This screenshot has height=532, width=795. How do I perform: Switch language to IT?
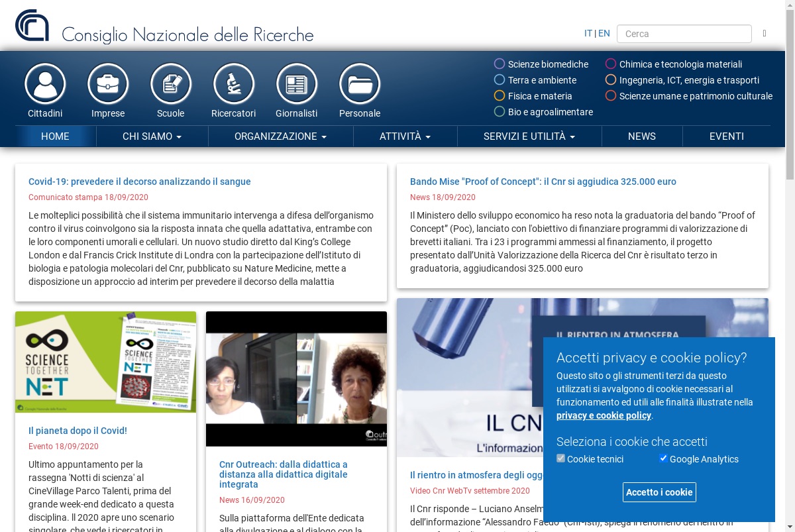click(x=588, y=33)
